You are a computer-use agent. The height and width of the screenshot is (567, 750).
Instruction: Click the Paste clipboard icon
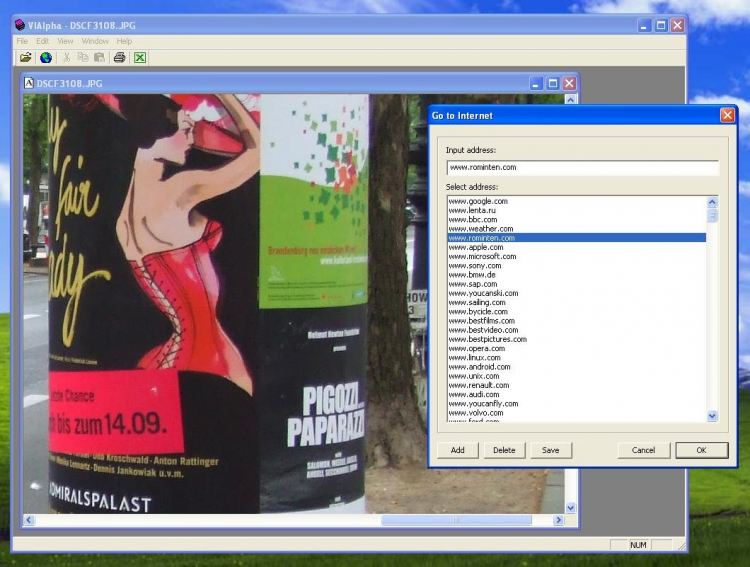tap(99, 57)
